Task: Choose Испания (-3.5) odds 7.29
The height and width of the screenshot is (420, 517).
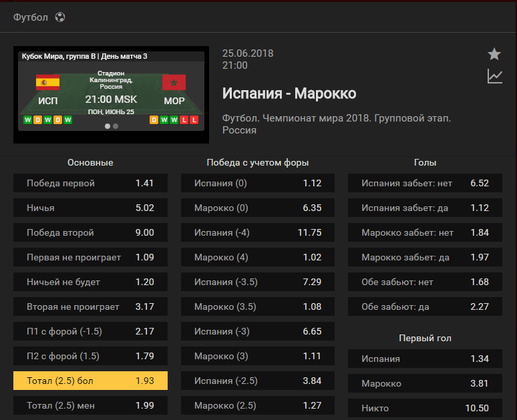Action: click(258, 282)
